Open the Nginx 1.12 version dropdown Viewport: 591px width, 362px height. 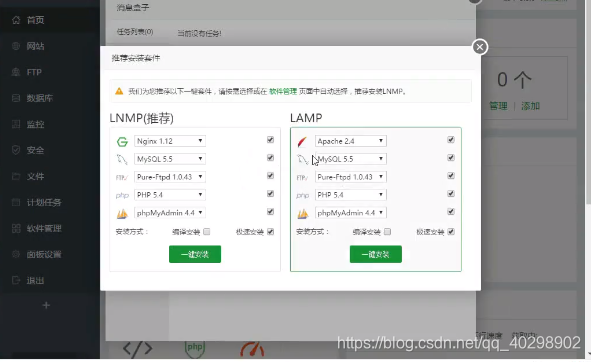[170, 141]
